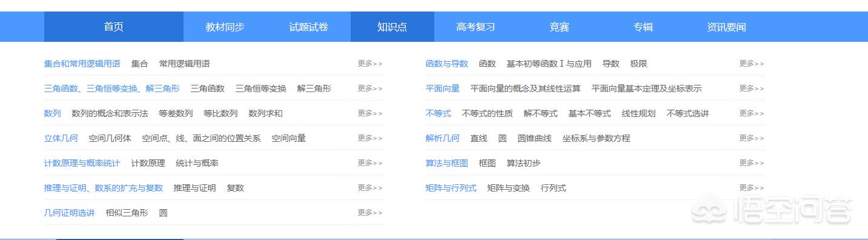The width and height of the screenshot is (868, 240).
Task: Click the black 计数原理 subtopic
Action: coord(148,163)
